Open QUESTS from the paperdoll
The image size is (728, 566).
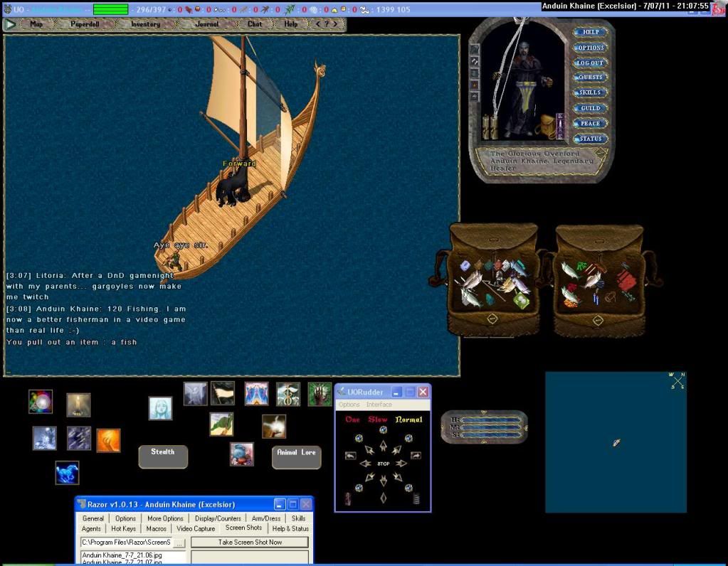pyautogui.click(x=590, y=77)
